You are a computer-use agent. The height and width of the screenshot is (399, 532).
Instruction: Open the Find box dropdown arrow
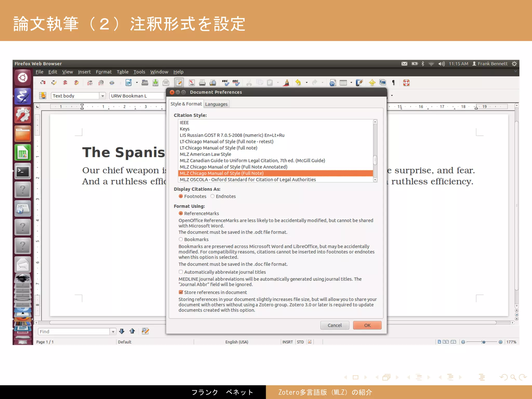[113, 331]
